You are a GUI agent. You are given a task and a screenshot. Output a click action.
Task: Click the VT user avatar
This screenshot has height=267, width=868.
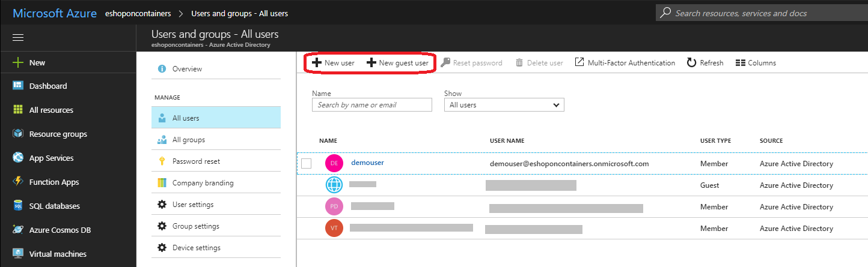tap(334, 228)
